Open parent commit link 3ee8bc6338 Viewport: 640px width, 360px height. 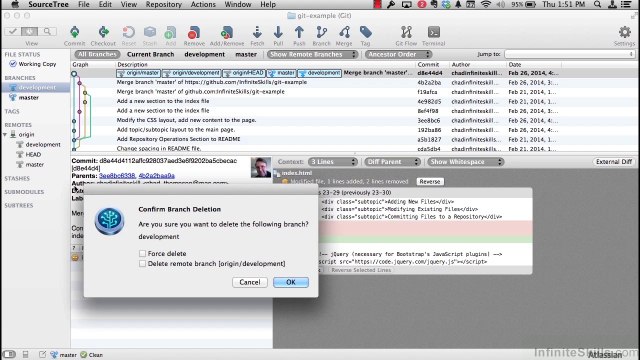[117, 176]
